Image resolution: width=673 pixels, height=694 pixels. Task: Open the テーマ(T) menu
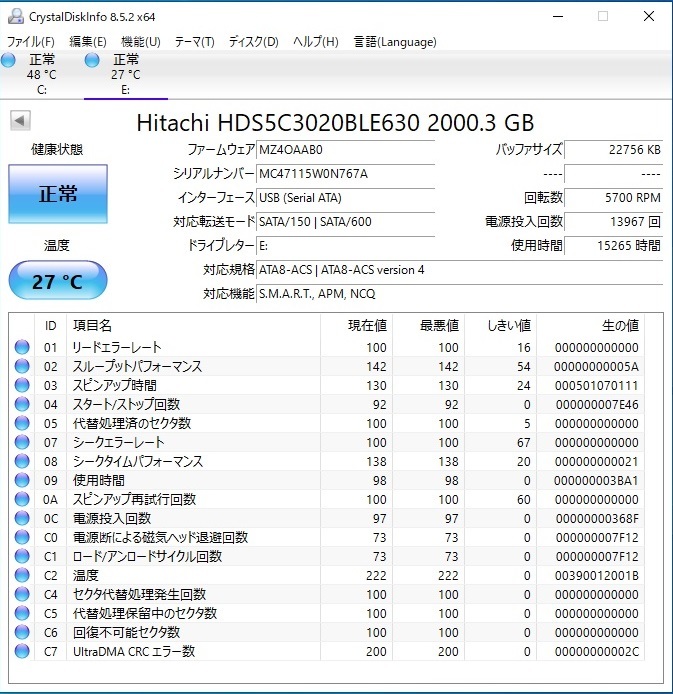(x=194, y=42)
